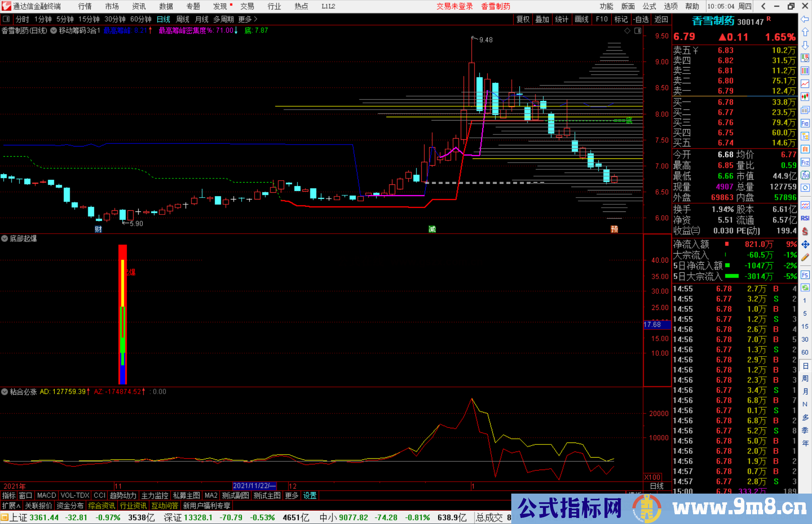The height and width of the screenshot is (524, 812).
Task: Select the pencil drawing tool icon
Action: tap(805, 257)
